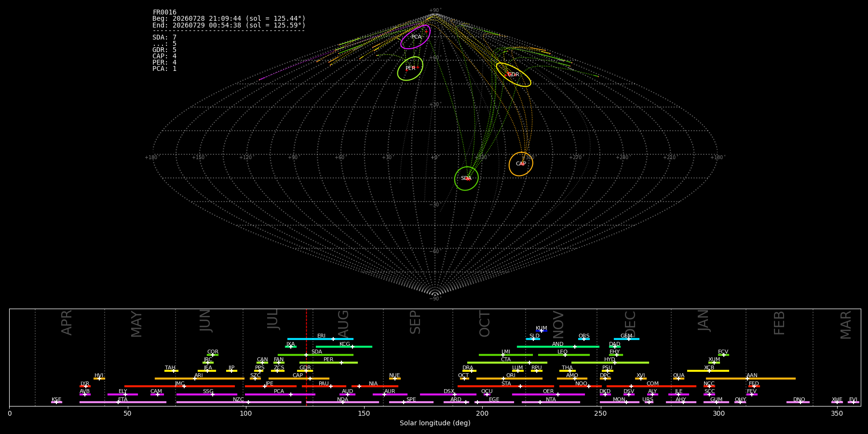The image size is (868, 434).
Task: Click the FR0016 station header text
Action: (x=164, y=12)
